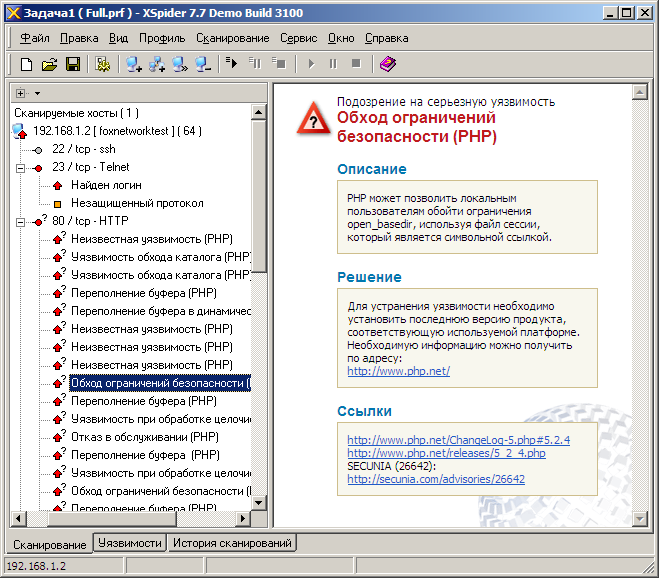Image resolution: width=659 pixels, height=578 pixels.
Task: Click the tree vertical scrollbar thumb
Action: tap(258, 196)
